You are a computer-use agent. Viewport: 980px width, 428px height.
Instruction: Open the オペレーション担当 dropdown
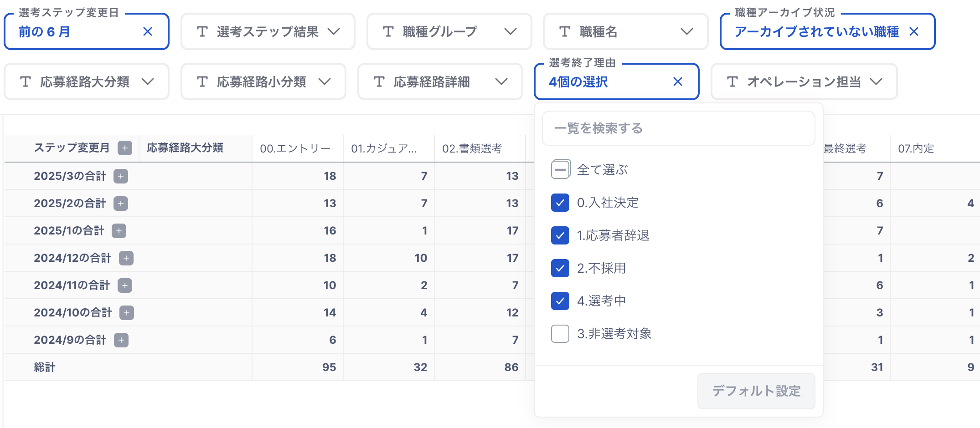[804, 82]
